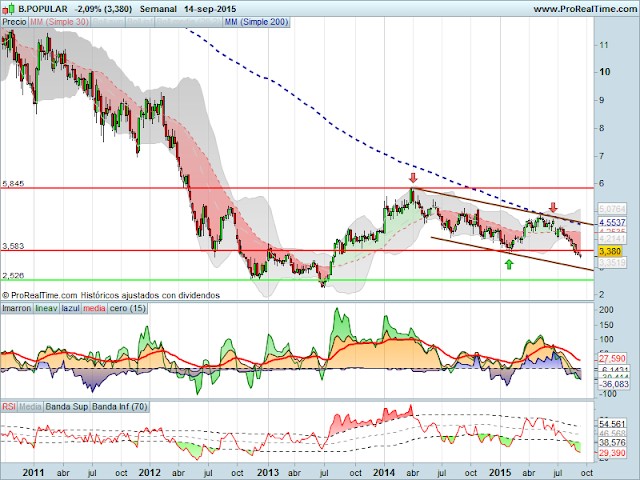
Task: Click the 38,576 RSI value tag
Action: [612, 442]
